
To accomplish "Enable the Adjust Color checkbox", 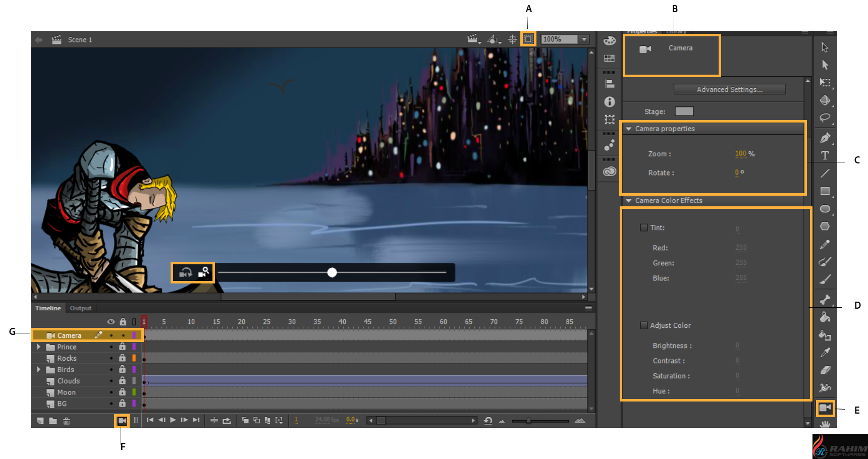I will pos(644,325).
